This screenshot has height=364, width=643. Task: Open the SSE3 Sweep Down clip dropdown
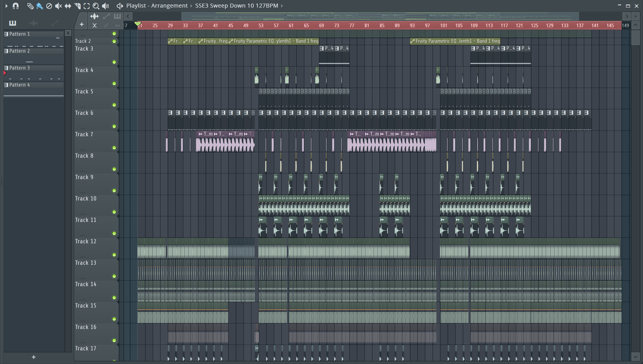tap(236, 6)
